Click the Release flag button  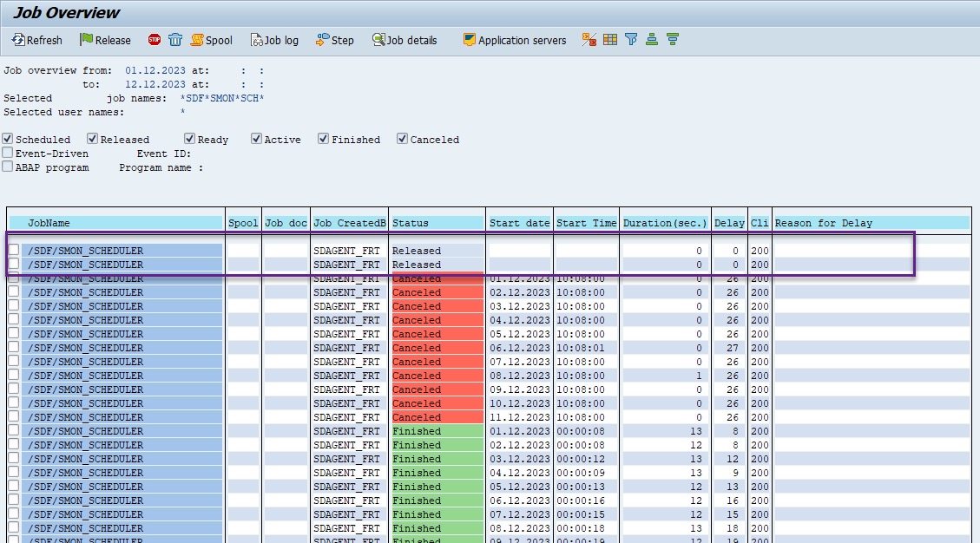[x=106, y=40]
